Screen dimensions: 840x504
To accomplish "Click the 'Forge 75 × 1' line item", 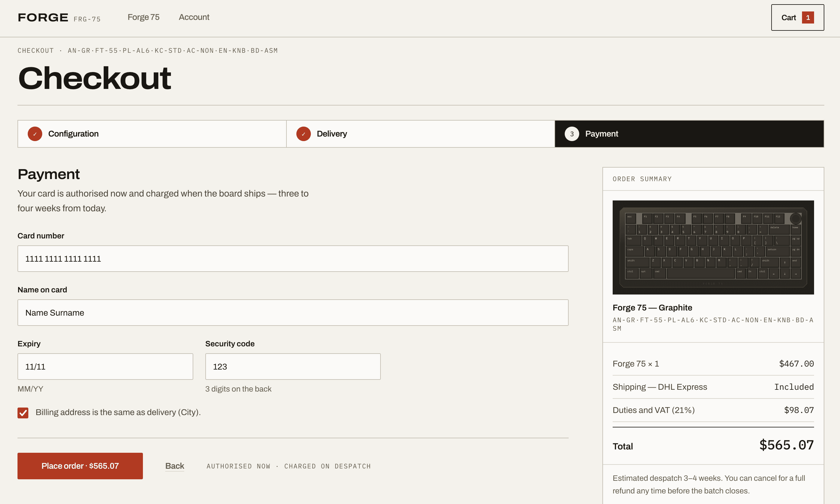I will point(636,364).
